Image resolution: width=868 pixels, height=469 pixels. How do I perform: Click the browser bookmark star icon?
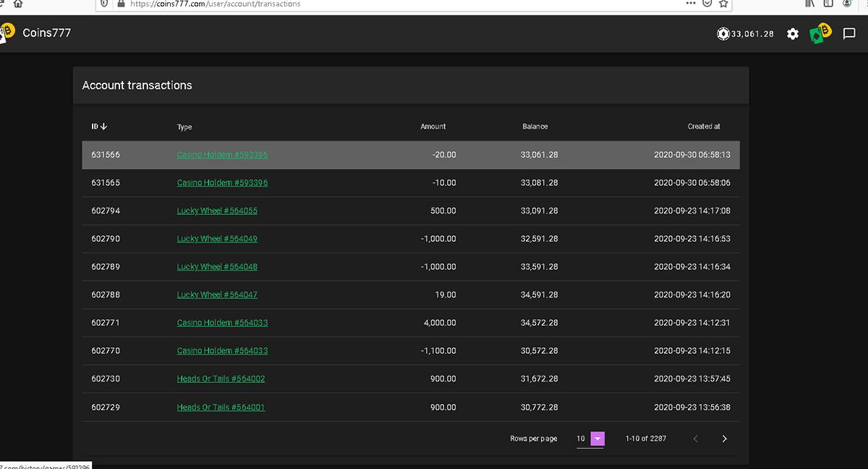(723, 4)
